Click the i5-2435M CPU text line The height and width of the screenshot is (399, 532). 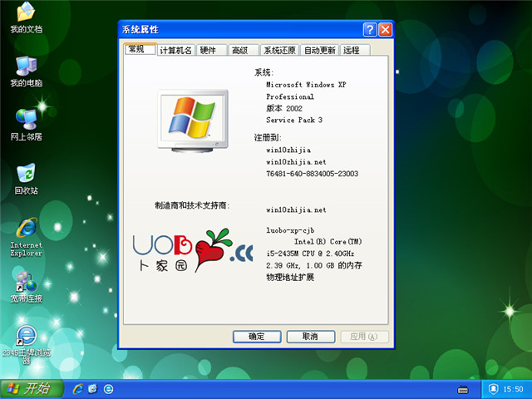pos(310,254)
